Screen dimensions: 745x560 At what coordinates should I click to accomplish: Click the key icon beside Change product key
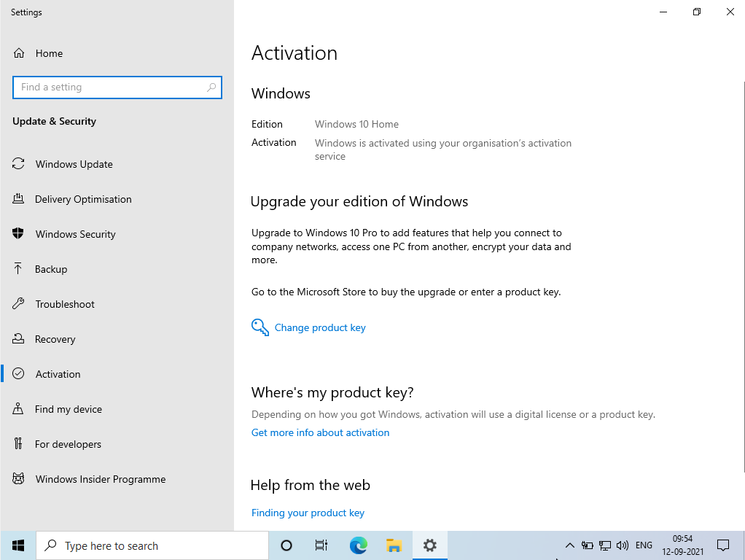pyautogui.click(x=260, y=327)
